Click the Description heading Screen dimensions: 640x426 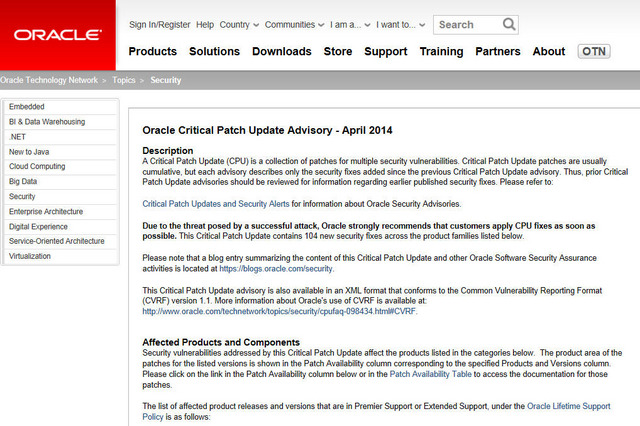(x=168, y=151)
